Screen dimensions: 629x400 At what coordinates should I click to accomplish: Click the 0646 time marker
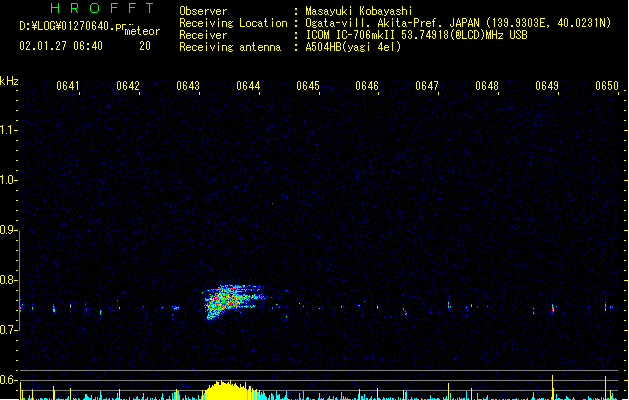(367, 86)
